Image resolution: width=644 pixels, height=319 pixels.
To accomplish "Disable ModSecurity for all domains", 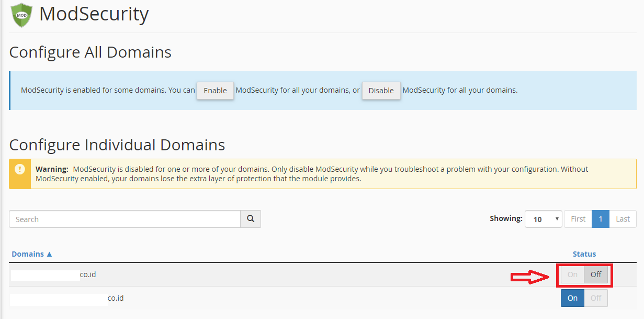I will pyautogui.click(x=381, y=91).
